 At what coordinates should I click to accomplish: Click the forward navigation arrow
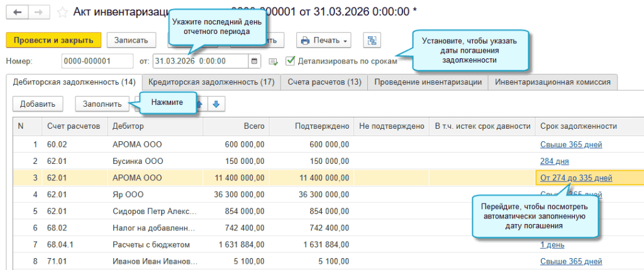(38, 12)
